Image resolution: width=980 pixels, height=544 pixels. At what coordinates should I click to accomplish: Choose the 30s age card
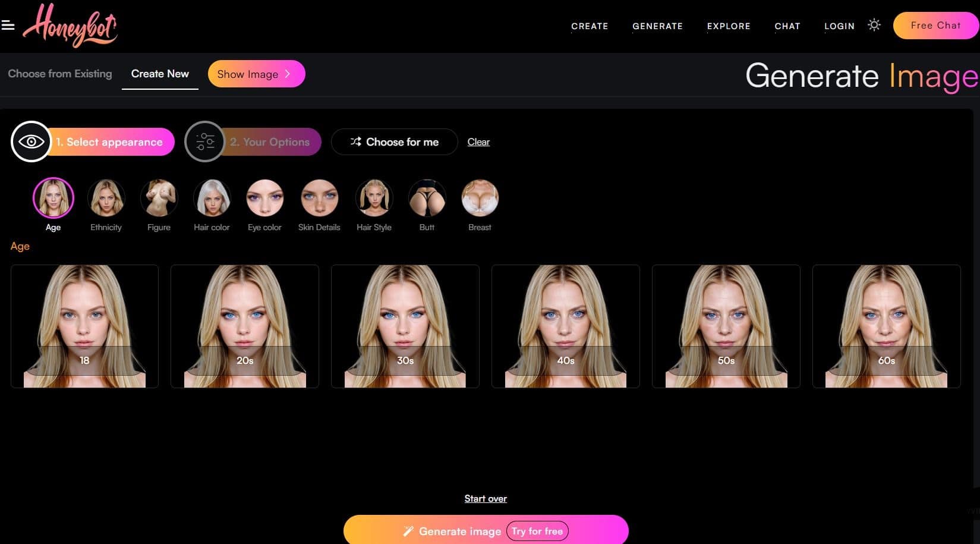[405, 326]
